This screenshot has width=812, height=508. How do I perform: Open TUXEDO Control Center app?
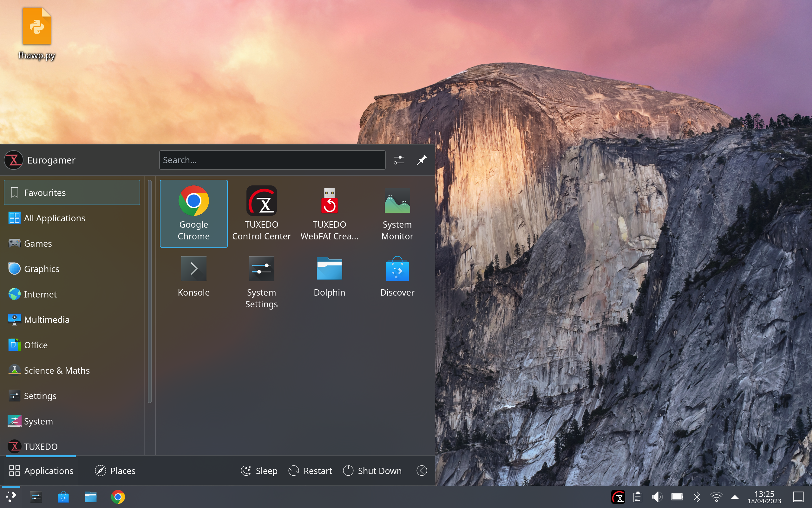pyautogui.click(x=261, y=213)
